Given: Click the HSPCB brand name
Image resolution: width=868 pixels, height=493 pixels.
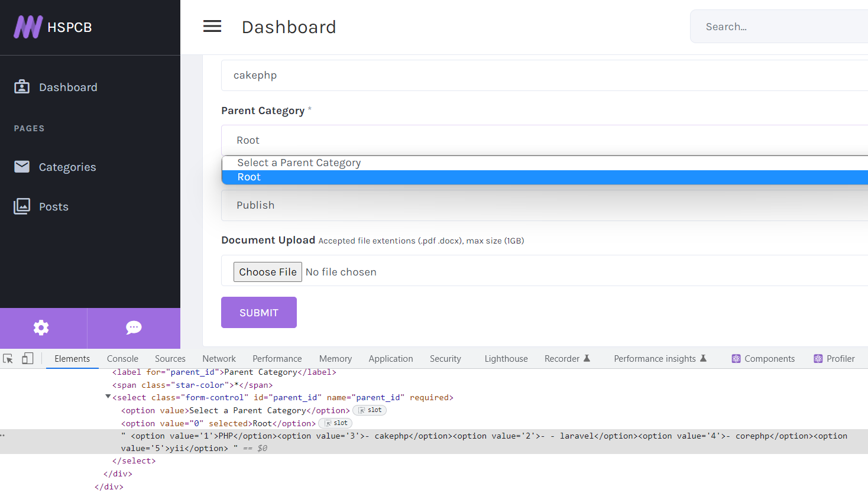Looking at the screenshot, I should point(70,27).
